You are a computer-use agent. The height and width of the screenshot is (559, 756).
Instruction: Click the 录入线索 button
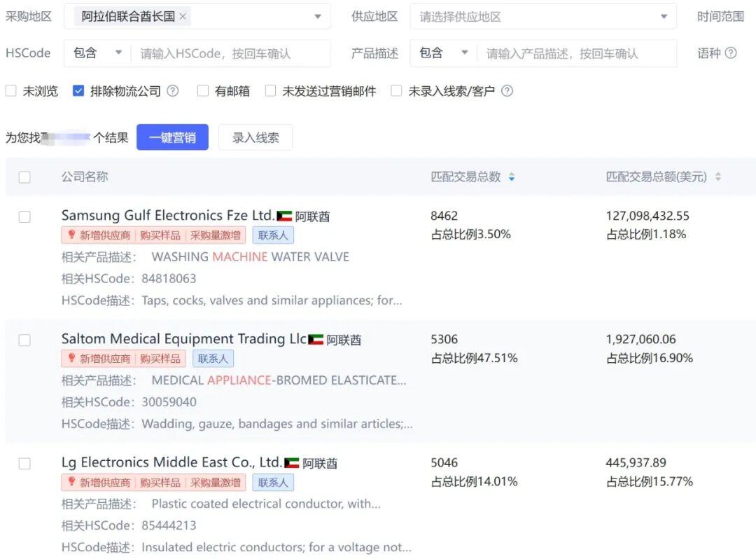256,137
